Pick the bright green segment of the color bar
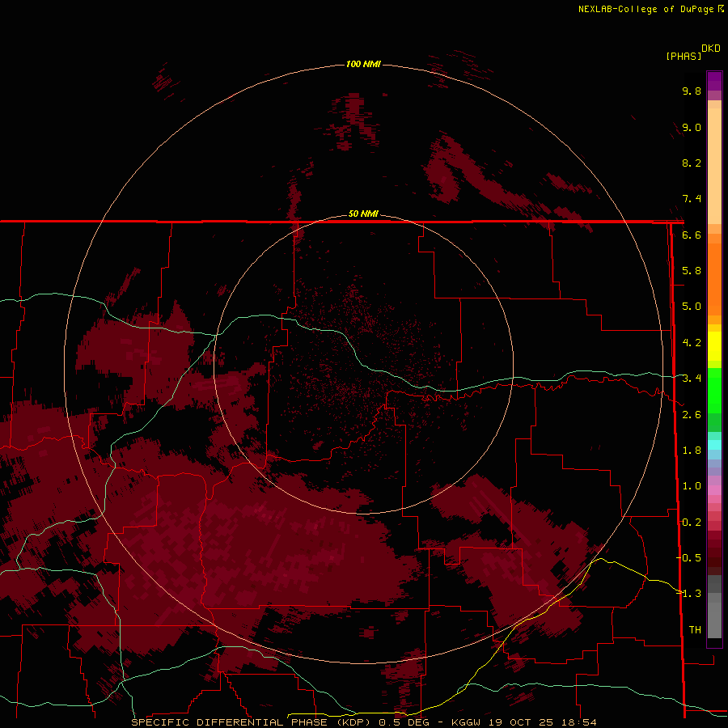Screen dimensions: 728x728 coord(714,390)
